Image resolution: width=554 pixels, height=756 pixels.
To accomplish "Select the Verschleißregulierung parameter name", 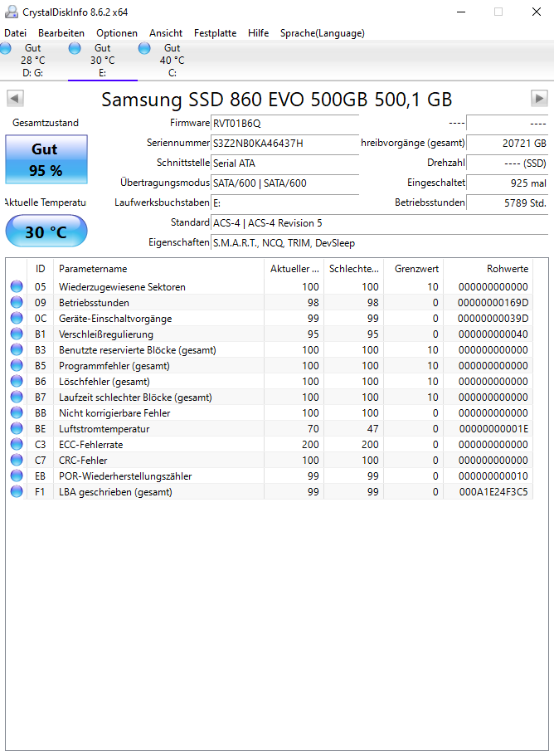I will pos(106,334).
